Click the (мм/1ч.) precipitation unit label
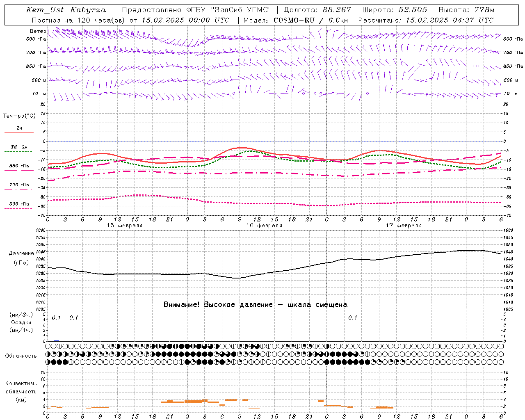This screenshot has height=420, width=525. point(21,330)
